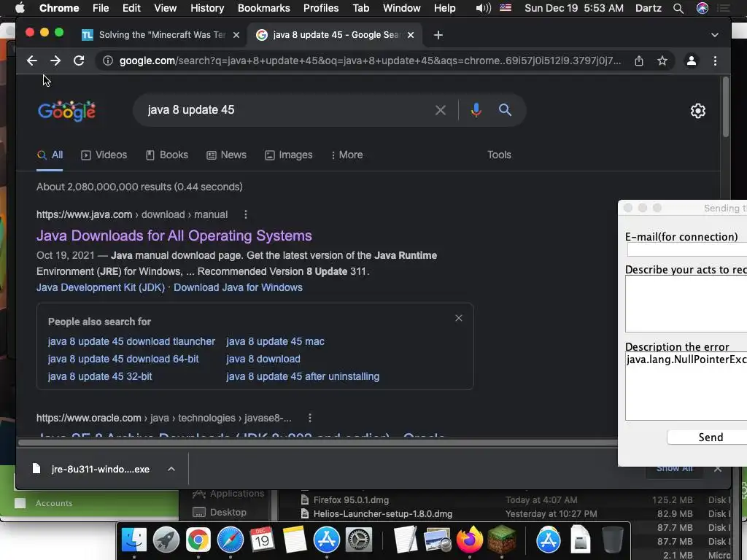Select Helios-Launcher-setup-1.8.0.dmg in Finder
The width and height of the screenshot is (747, 560).
click(x=382, y=514)
